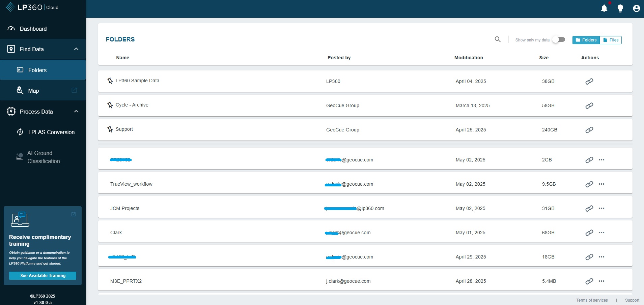The height and width of the screenshot is (305, 644).
Task: Open LPLAS Conversion
Action: (x=43, y=132)
